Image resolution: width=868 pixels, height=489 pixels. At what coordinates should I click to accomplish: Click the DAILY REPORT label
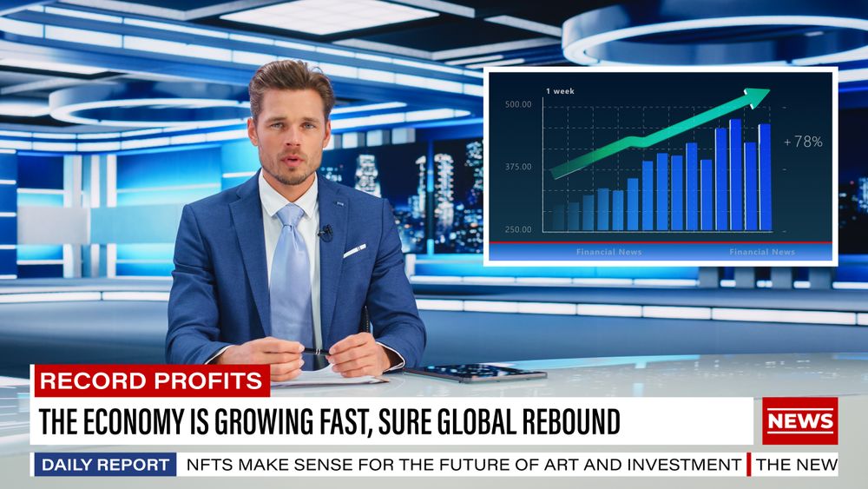point(106,465)
